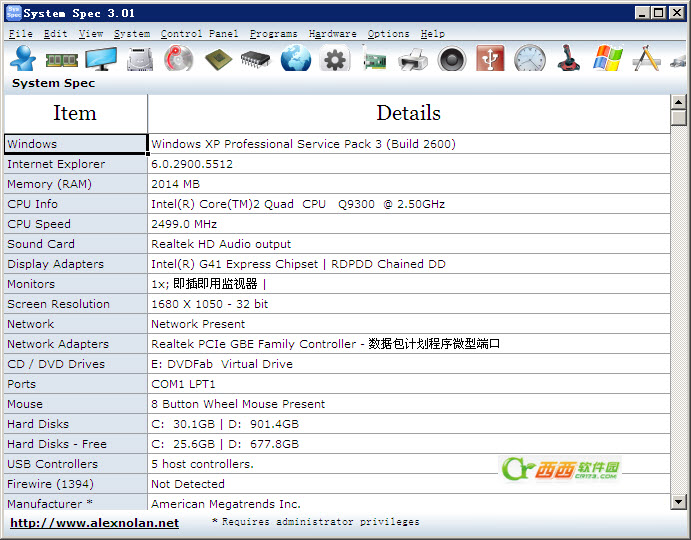The height and width of the screenshot is (540, 691).
Task: Click the vertical scrollbar thumb
Action: pos(678,118)
